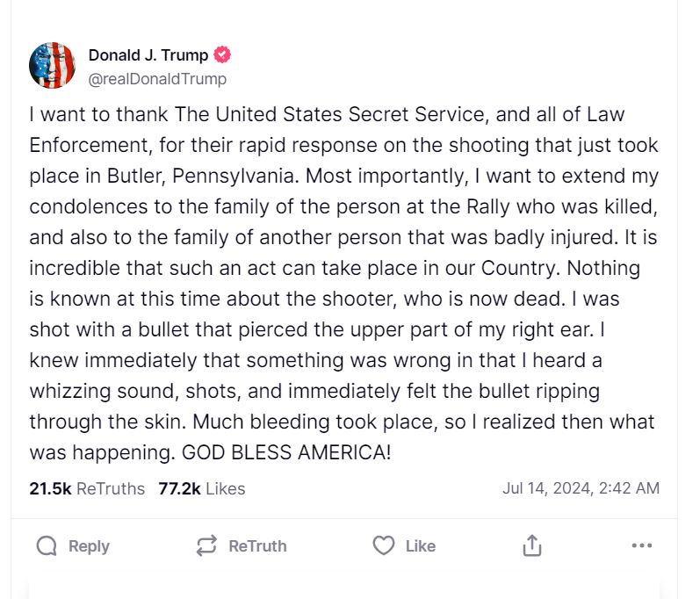Viewport: 700px width, 599px height.
Task: Click the Donald J. Trump display name
Action: point(148,54)
